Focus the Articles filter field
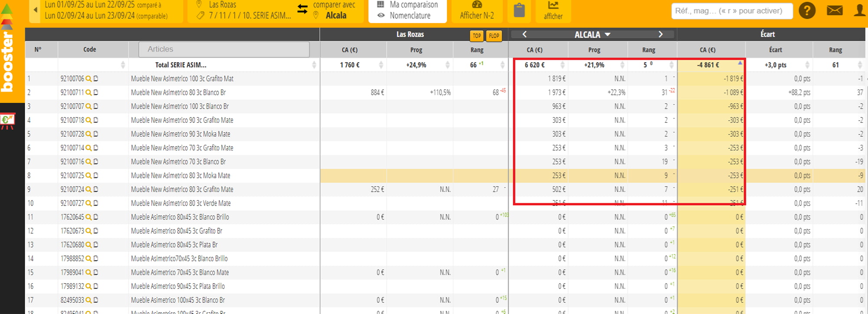Screen dimensions: 868x314 [x=224, y=49]
